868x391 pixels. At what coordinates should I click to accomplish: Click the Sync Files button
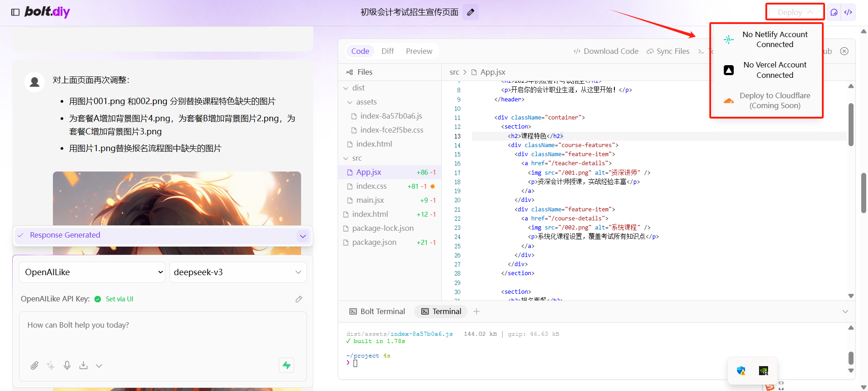pos(668,51)
